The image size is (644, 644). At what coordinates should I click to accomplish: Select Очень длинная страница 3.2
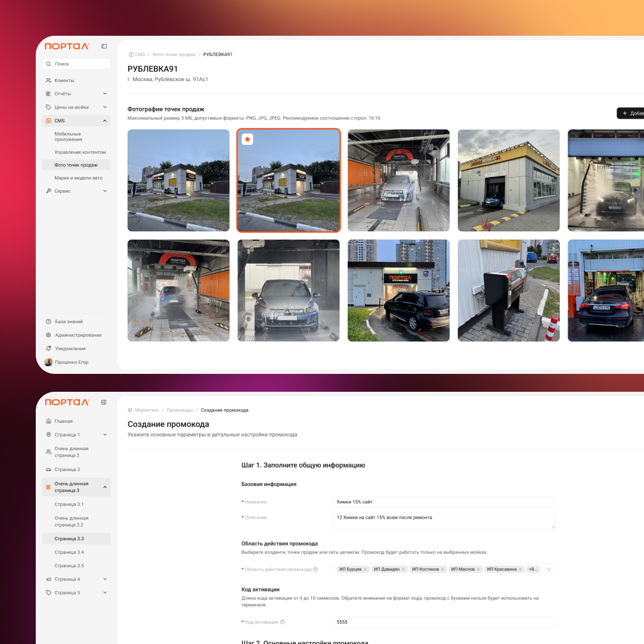(76, 522)
